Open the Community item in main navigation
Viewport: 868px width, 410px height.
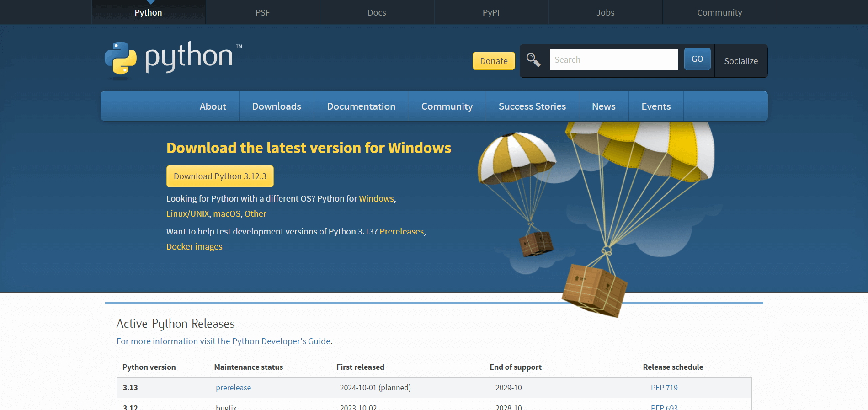click(x=447, y=106)
